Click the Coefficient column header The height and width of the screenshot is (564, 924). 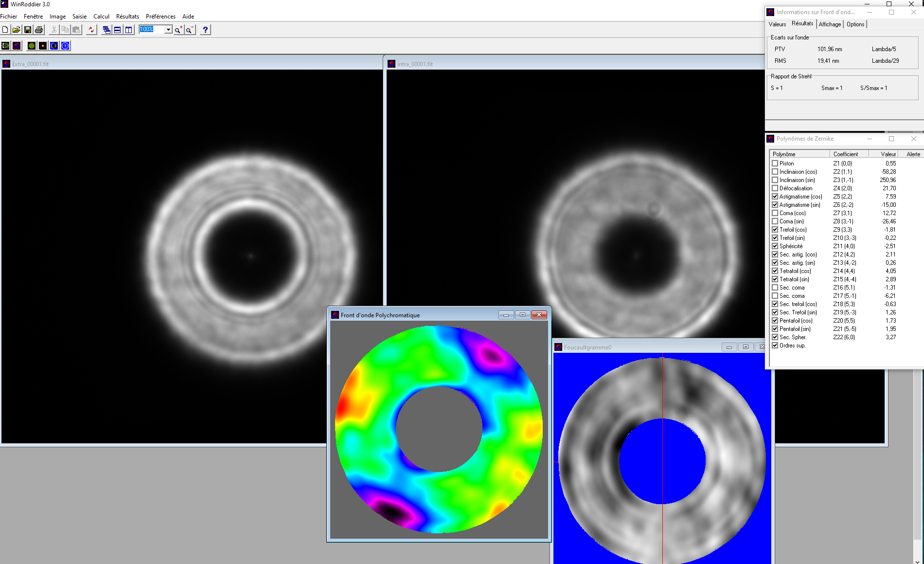[849, 154]
